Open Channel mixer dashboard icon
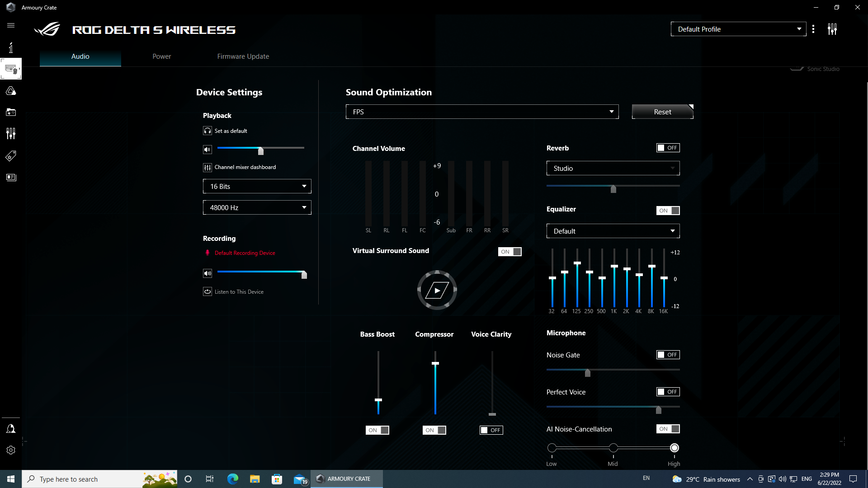This screenshot has width=868, height=488. point(208,168)
